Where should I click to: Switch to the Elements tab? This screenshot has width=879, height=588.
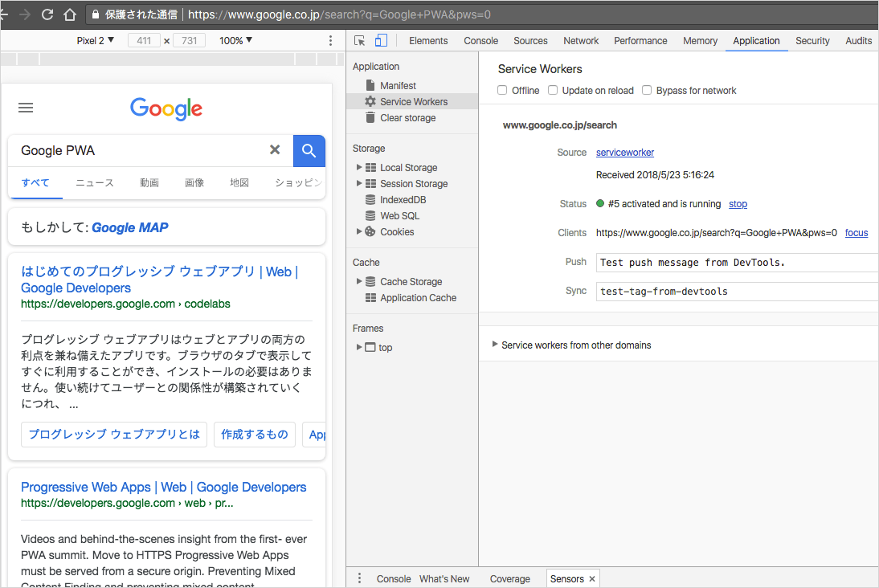(428, 40)
